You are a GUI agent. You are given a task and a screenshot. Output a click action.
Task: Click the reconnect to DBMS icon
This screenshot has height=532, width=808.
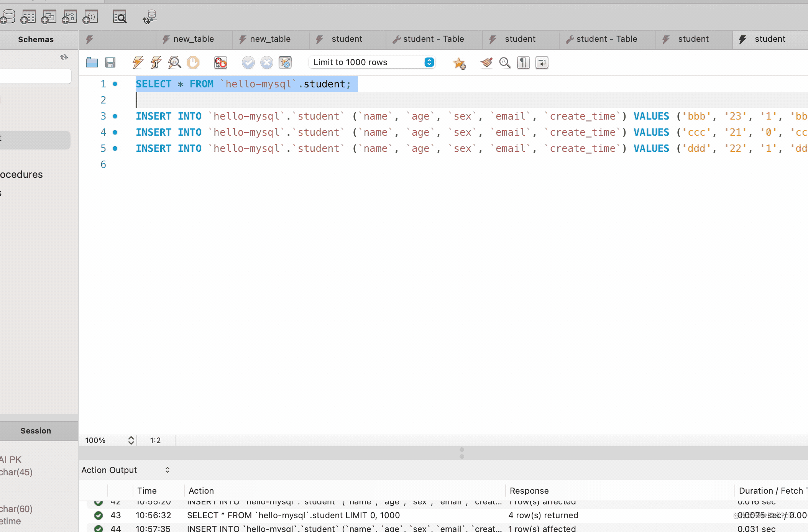149,16
